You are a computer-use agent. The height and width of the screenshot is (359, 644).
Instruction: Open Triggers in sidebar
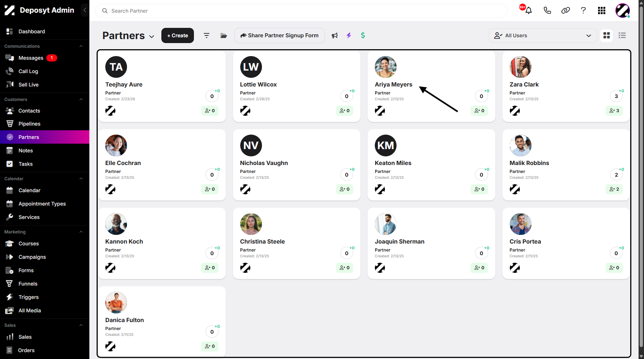45,297
